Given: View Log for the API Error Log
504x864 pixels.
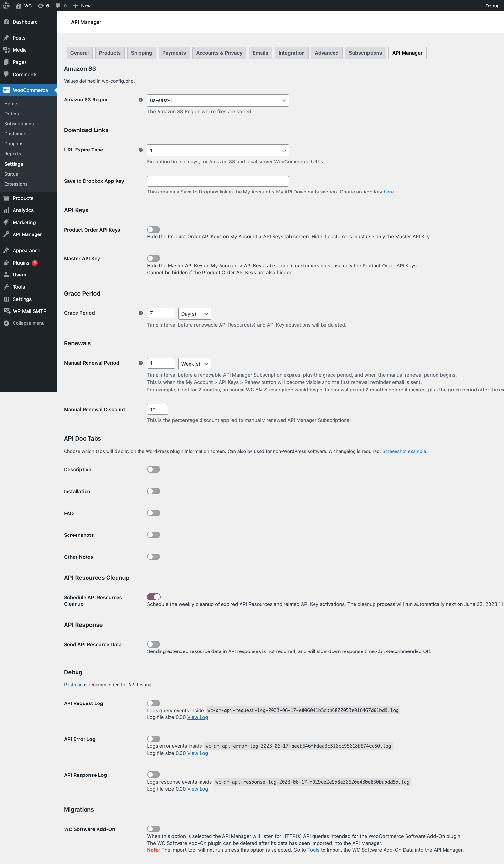Looking at the screenshot, I should [x=197, y=753].
